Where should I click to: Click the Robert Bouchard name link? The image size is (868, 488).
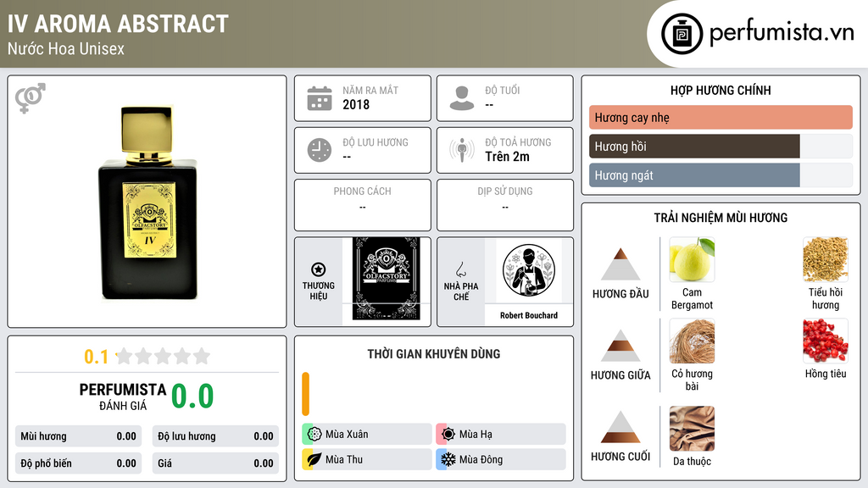pyautogui.click(x=529, y=315)
